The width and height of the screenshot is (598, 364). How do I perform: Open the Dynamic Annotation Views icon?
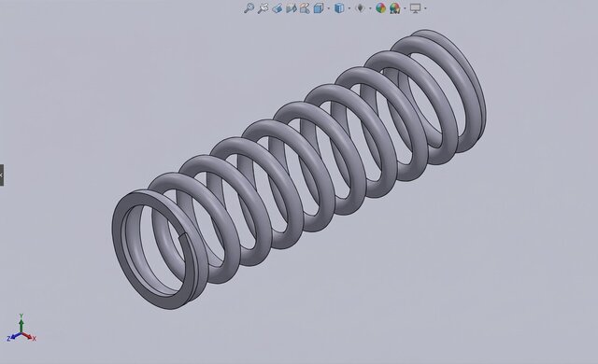(305, 8)
